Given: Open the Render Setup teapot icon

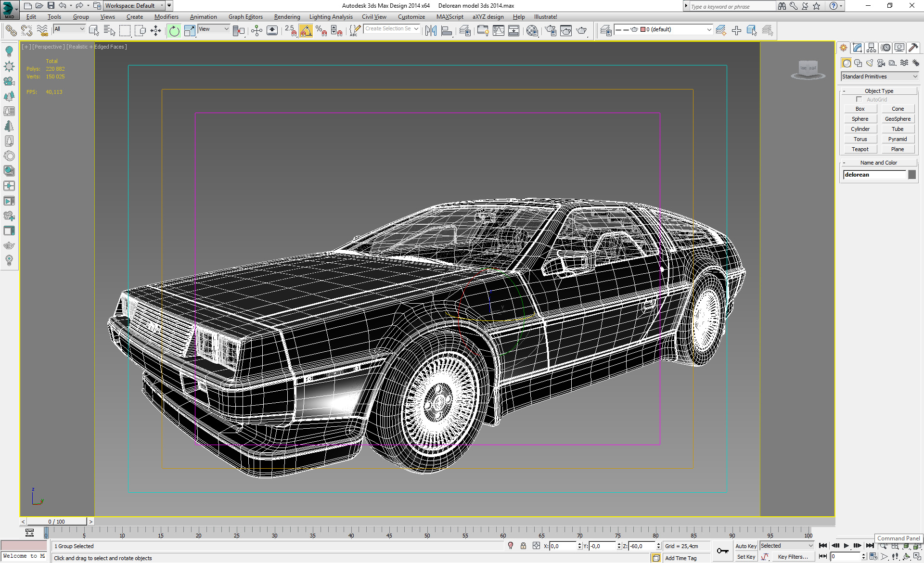Looking at the screenshot, I should [x=550, y=31].
